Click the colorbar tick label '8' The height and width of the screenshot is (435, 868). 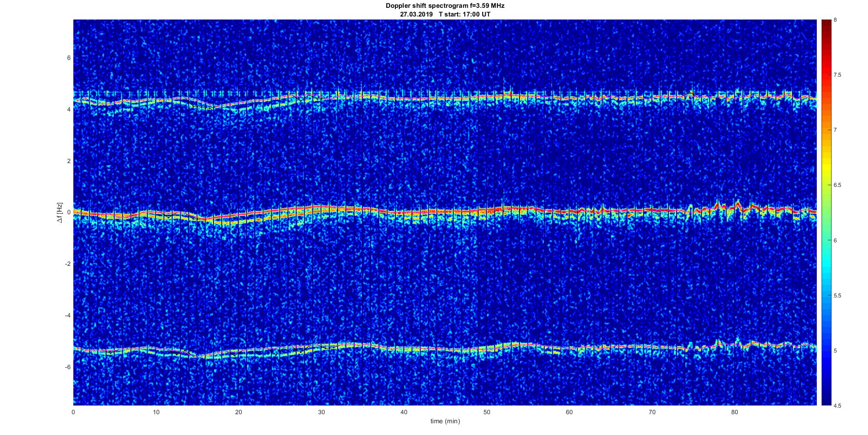(x=835, y=20)
